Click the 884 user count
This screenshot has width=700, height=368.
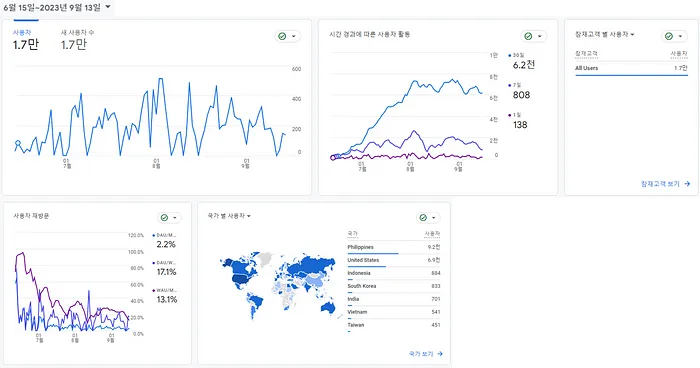[436, 273]
